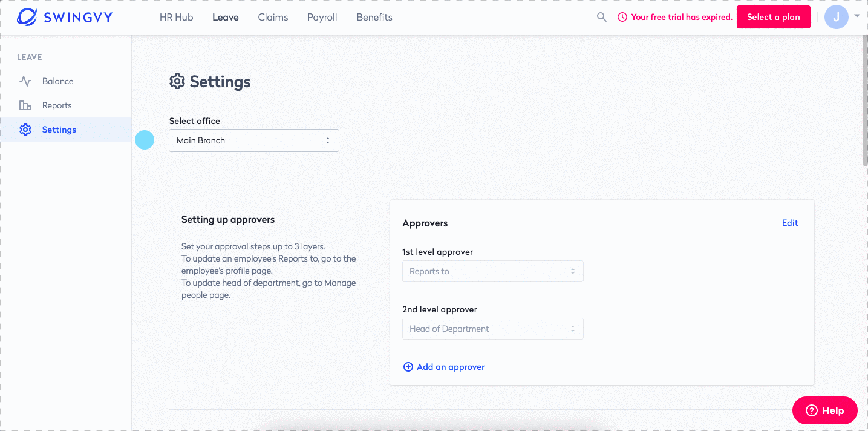Click the Settings gear icon in sidebar
868x431 pixels.
click(x=25, y=130)
